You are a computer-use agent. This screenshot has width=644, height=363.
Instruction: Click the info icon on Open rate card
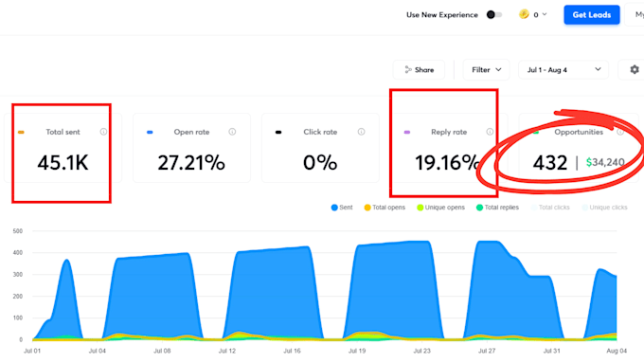click(232, 132)
